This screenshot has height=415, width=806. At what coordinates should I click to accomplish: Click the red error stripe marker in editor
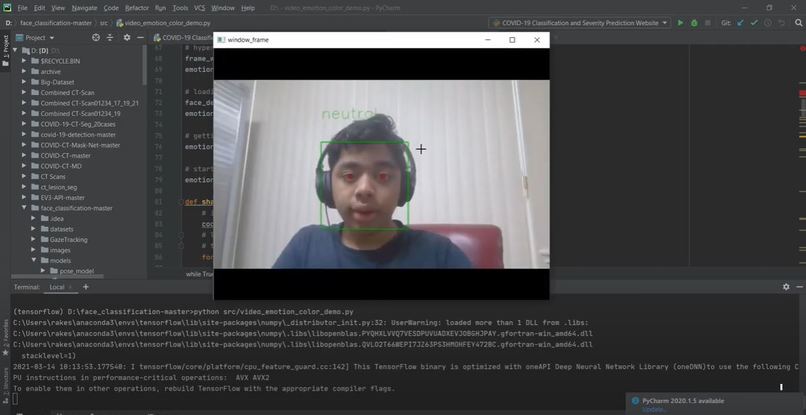point(802,93)
